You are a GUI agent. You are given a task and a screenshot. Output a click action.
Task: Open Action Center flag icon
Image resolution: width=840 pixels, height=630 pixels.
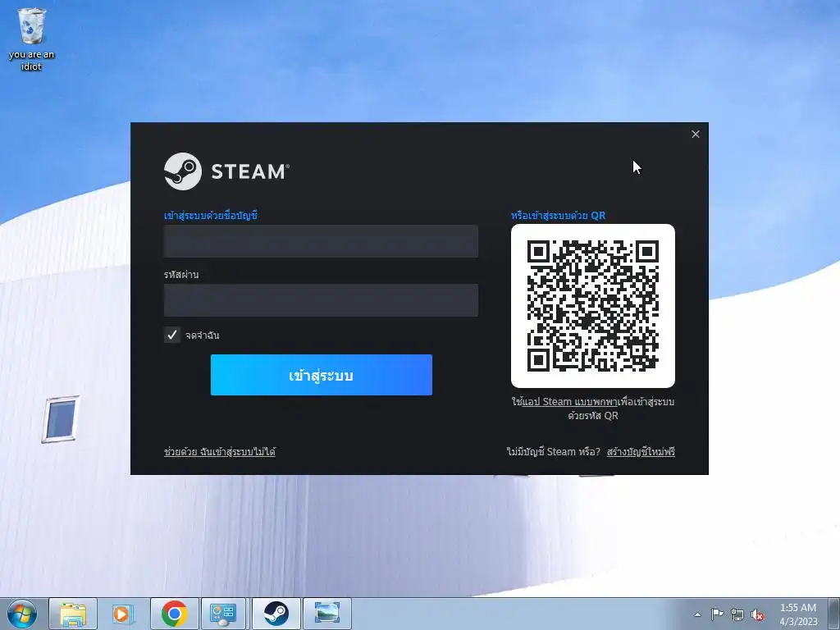[x=717, y=614]
